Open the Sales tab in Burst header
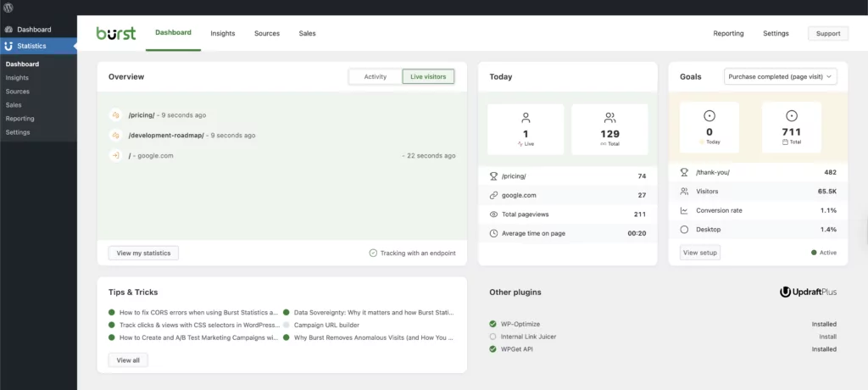This screenshot has height=390, width=868. 307,33
